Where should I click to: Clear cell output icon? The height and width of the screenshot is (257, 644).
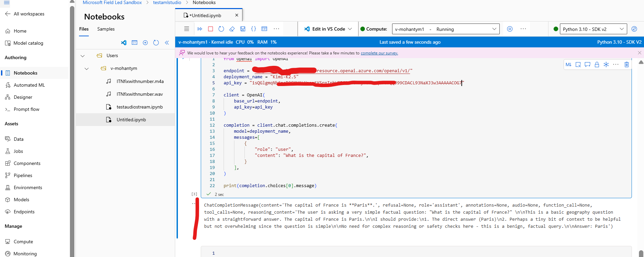pyautogui.click(x=578, y=65)
